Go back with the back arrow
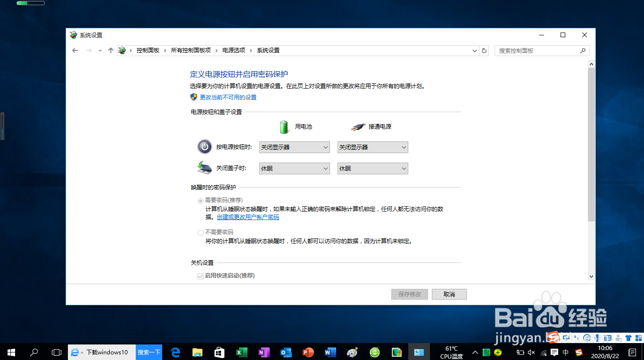This screenshot has width=644, height=360. pyautogui.click(x=75, y=50)
